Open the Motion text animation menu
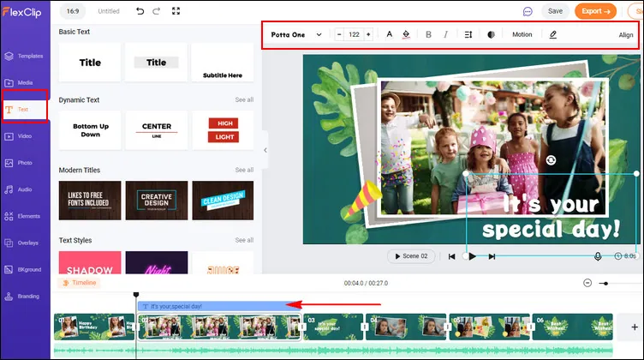 522,34
